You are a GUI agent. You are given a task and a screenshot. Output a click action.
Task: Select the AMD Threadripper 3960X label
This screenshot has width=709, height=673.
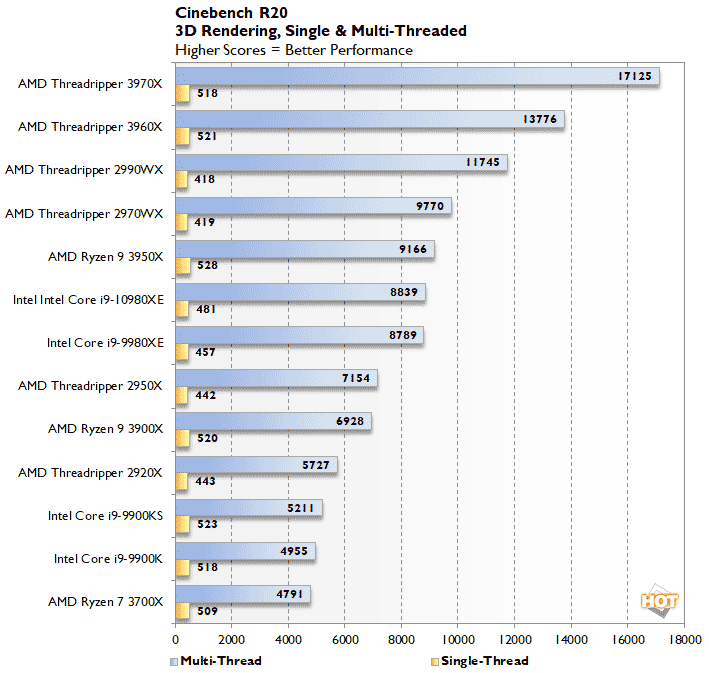point(90,127)
